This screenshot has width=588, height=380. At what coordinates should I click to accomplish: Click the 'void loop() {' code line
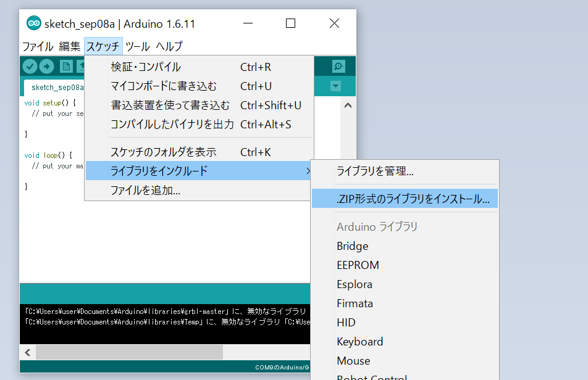pyautogui.click(x=48, y=155)
